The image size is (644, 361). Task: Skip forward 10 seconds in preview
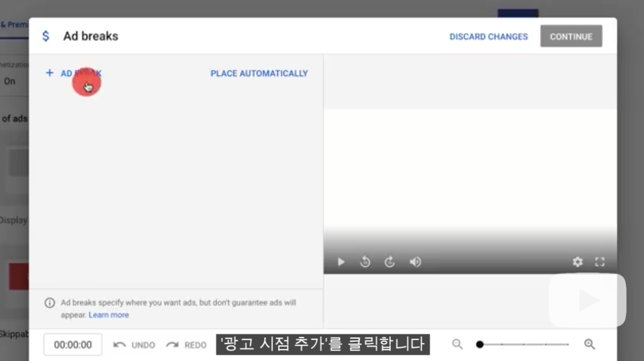pos(390,262)
